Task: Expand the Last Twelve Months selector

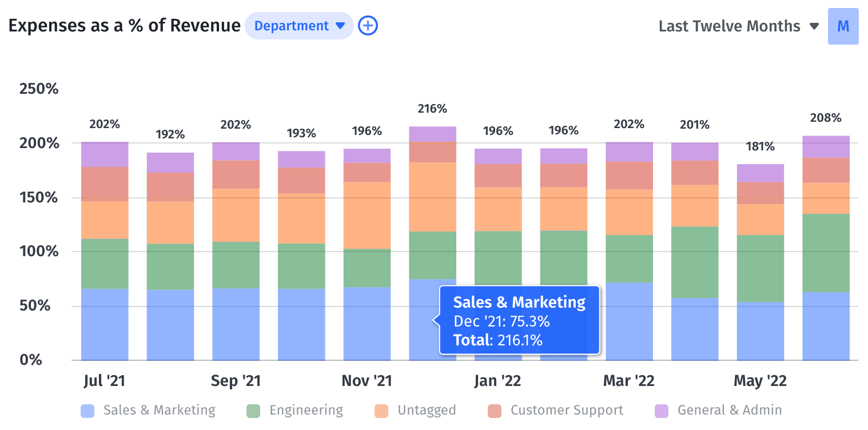Action: tap(738, 26)
